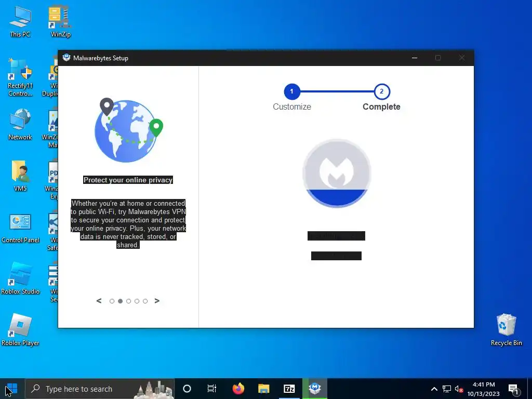Screen dimensions: 532x399
Task: Open Task View on the taskbar
Action: pos(212,389)
